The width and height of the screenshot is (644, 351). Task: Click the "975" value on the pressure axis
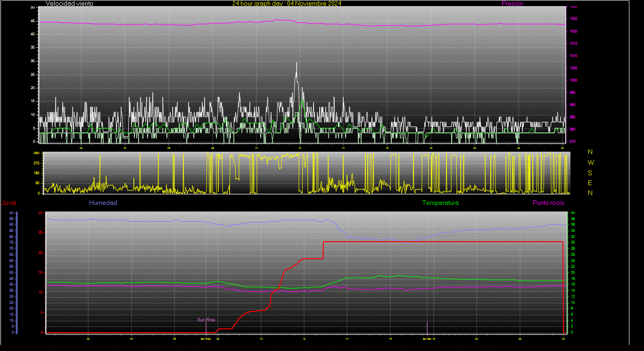coord(572,141)
